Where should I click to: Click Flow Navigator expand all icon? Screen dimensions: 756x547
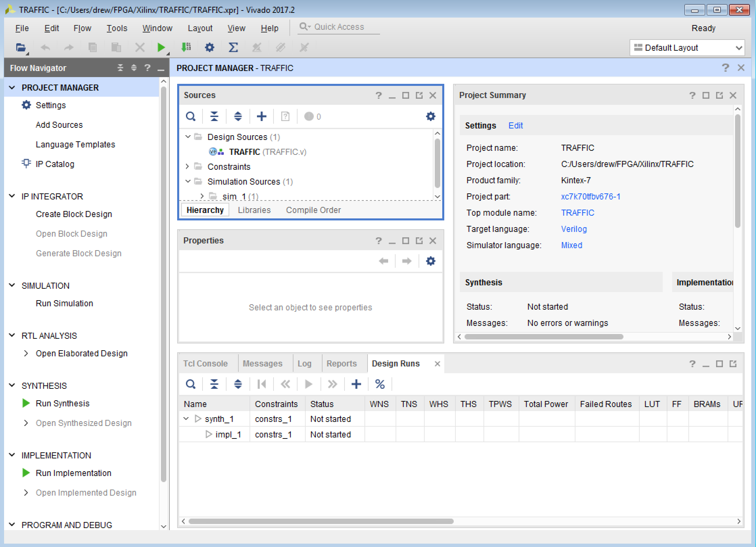point(134,68)
